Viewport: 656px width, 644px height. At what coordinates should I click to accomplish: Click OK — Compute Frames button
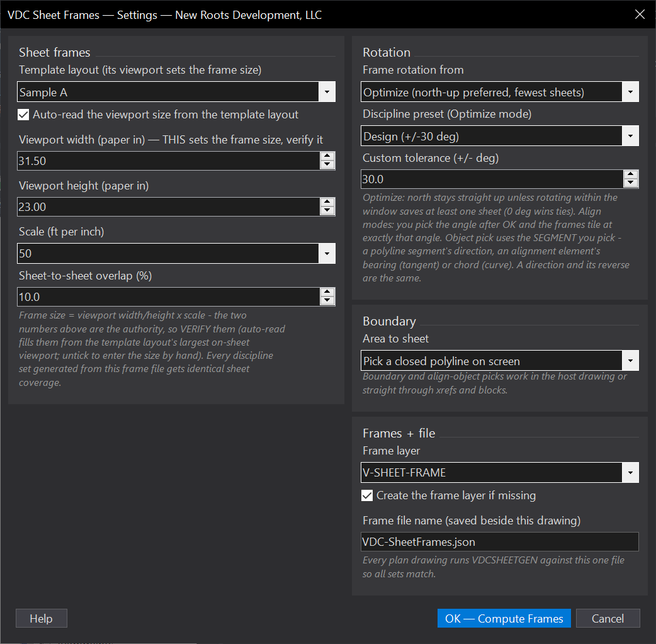coord(504,618)
